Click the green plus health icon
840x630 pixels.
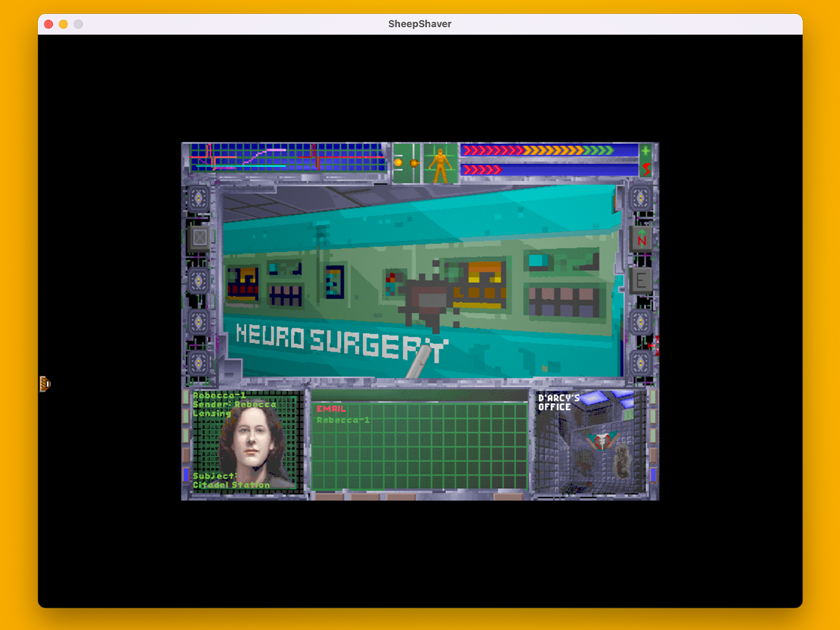(x=645, y=152)
